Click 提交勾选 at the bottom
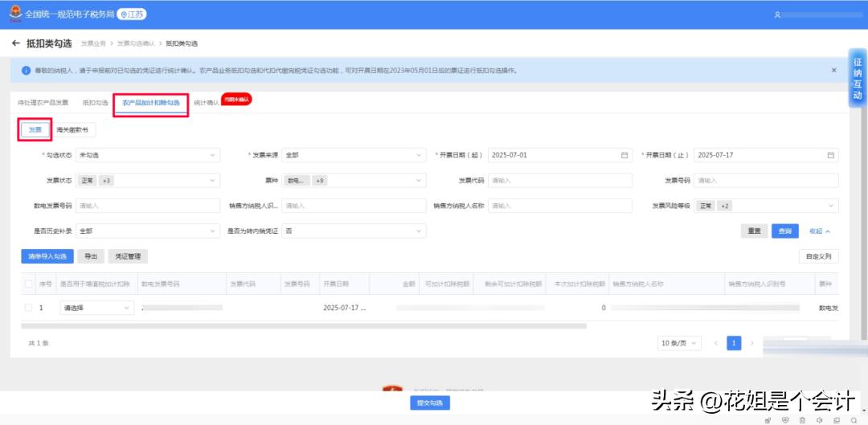The height and width of the screenshot is (425, 868). click(430, 403)
